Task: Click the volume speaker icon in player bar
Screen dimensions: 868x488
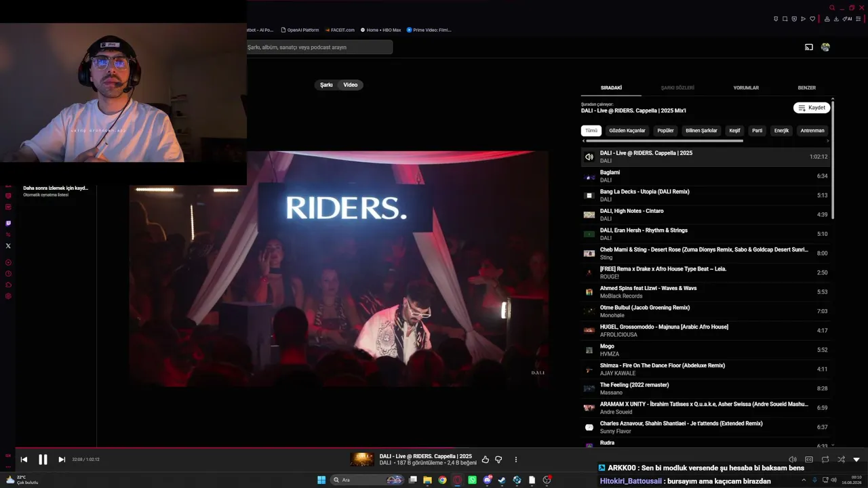Action: point(793,460)
